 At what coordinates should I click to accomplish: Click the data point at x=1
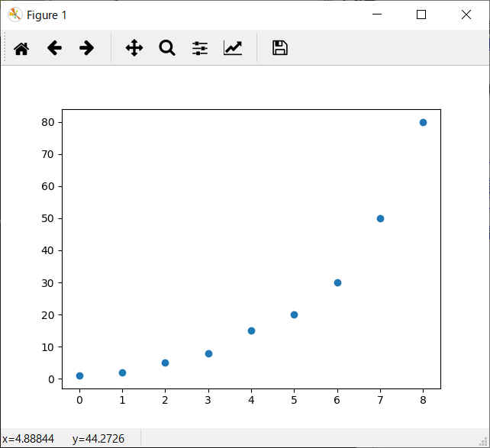pos(122,372)
